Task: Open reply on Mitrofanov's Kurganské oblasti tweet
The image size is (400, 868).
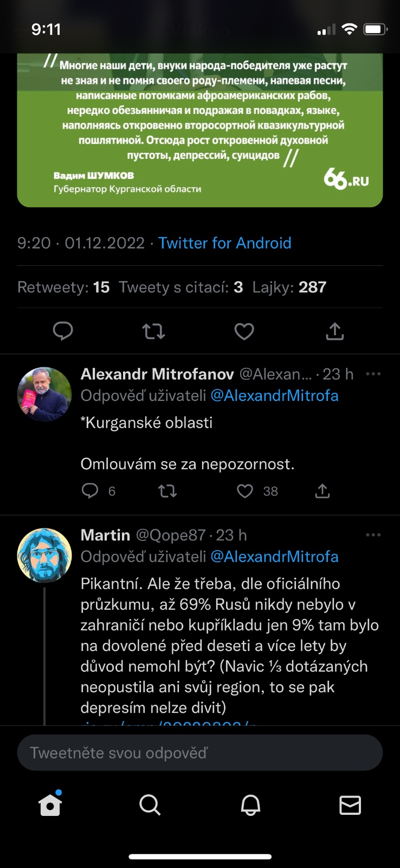Action: pyautogui.click(x=90, y=491)
